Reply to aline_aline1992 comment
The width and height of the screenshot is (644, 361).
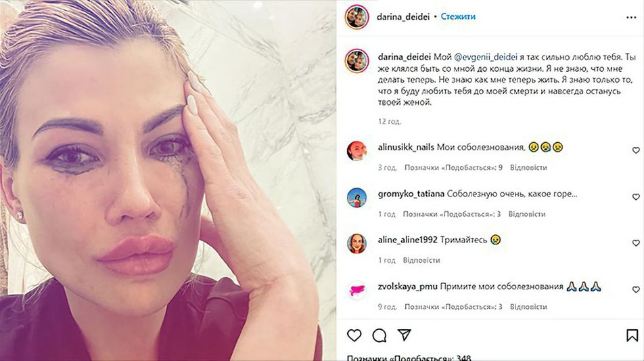point(421,260)
